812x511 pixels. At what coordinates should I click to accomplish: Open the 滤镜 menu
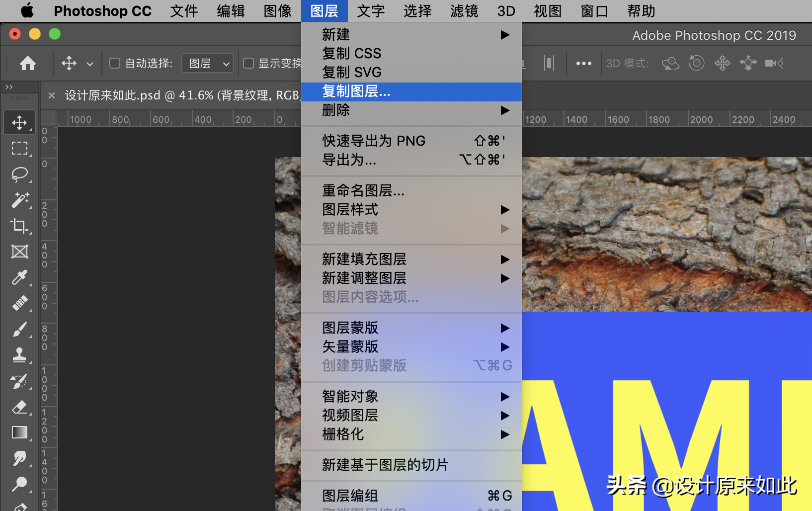(464, 11)
